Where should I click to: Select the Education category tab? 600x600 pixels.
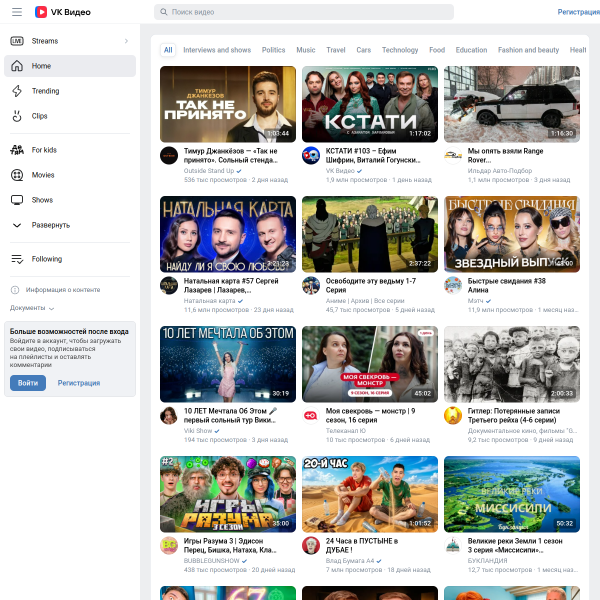coord(471,50)
